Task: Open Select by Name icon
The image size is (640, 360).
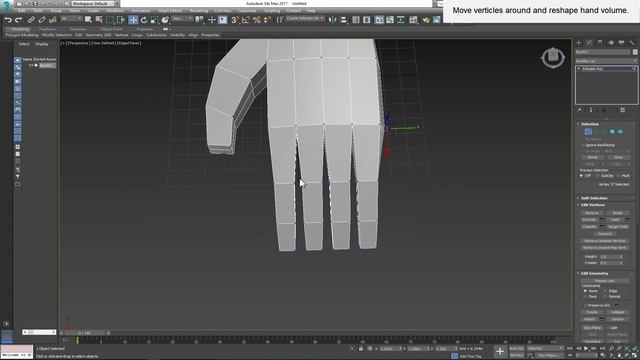Action: coord(99,20)
